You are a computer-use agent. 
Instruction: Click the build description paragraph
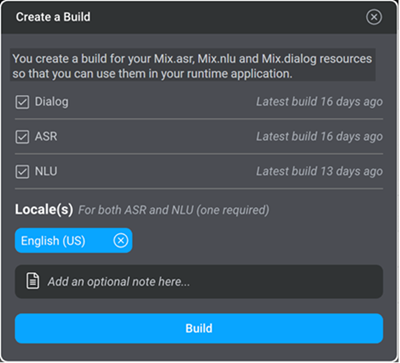coord(192,66)
